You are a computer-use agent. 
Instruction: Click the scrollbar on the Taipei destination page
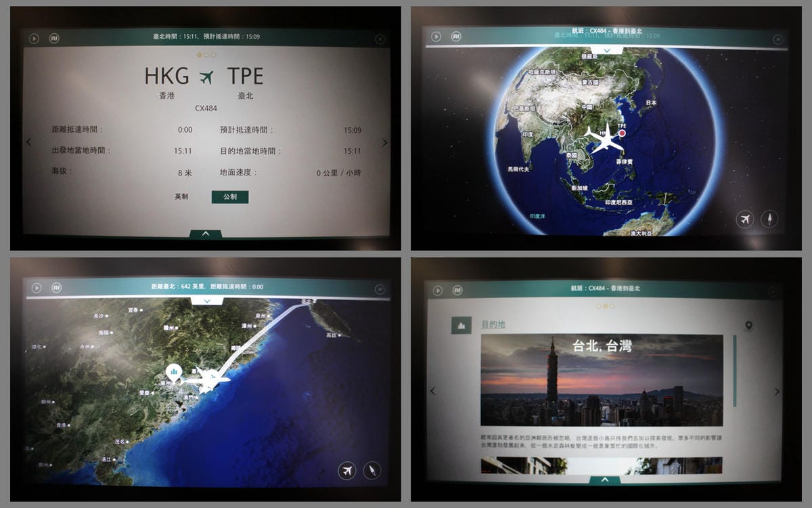click(735, 371)
